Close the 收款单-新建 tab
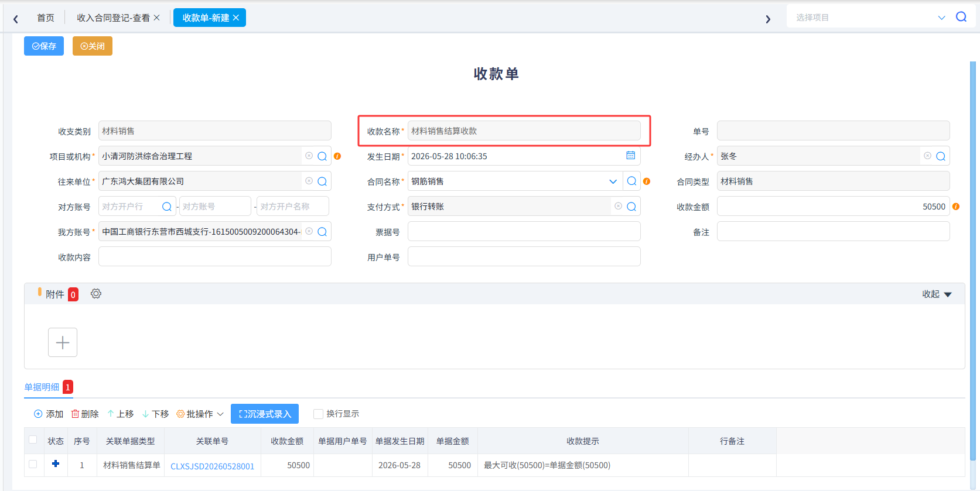The width and height of the screenshot is (980, 491). coord(236,18)
